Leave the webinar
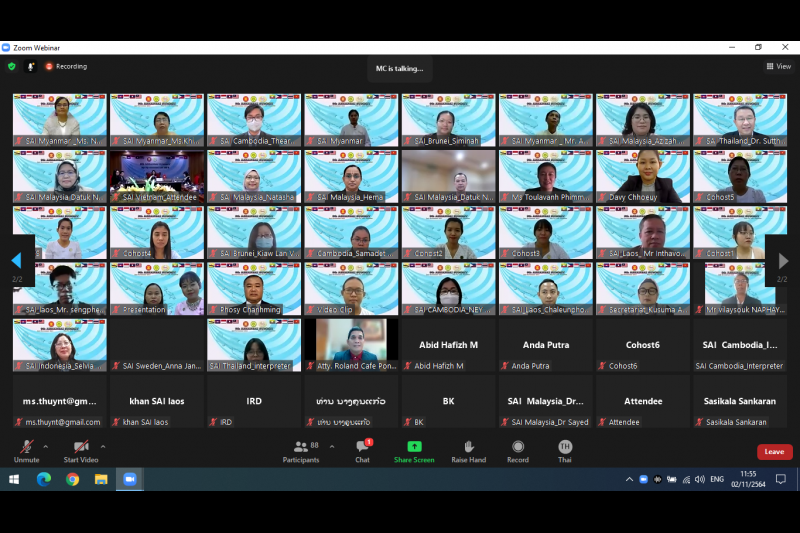The height and width of the screenshot is (533, 800). (x=774, y=452)
